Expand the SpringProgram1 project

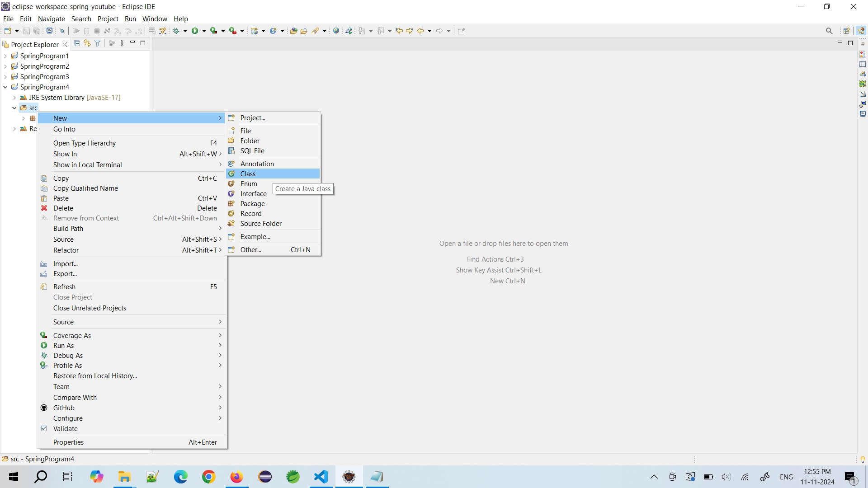click(x=5, y=56)
